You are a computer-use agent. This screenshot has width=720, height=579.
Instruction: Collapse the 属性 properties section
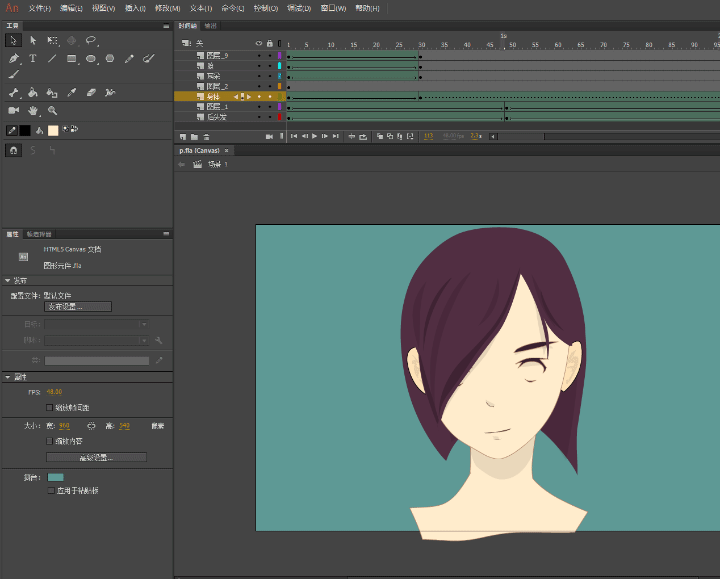pos(7,377)
